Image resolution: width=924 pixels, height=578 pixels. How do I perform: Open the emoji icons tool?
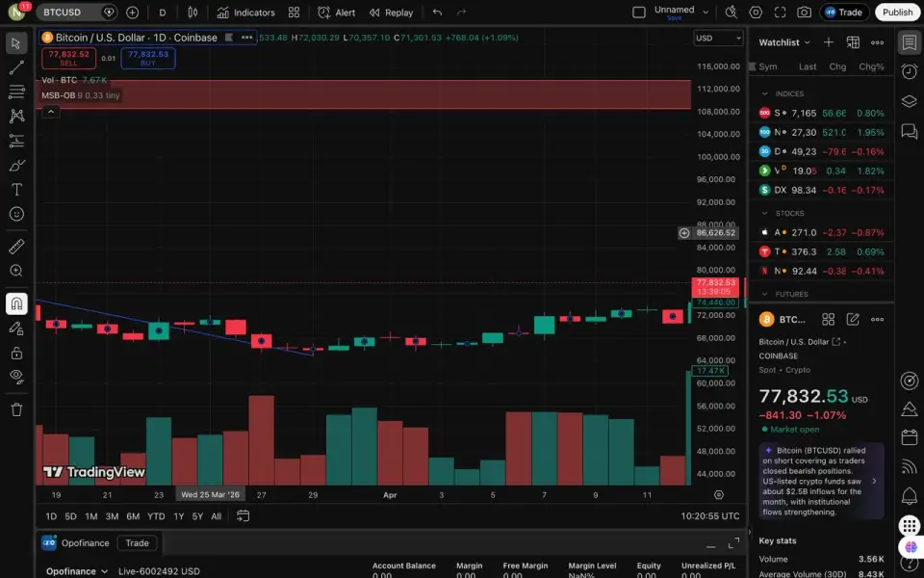pyautogui.click(x=16, y=214)
